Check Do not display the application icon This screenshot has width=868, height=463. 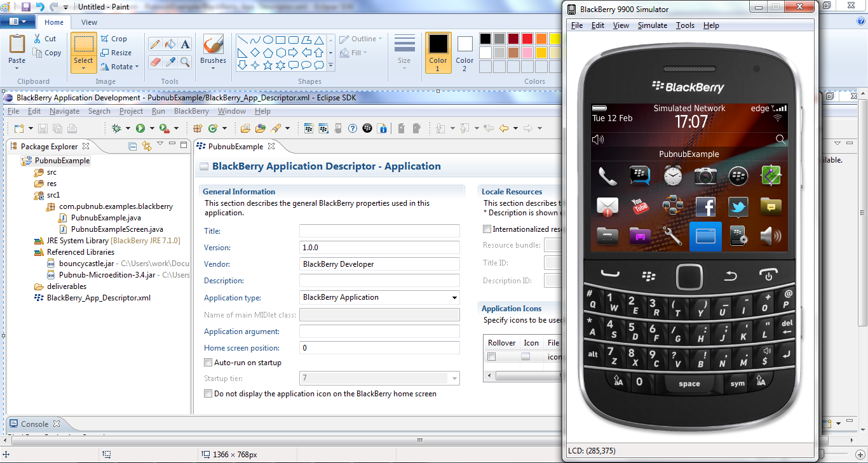pos(208,394)
